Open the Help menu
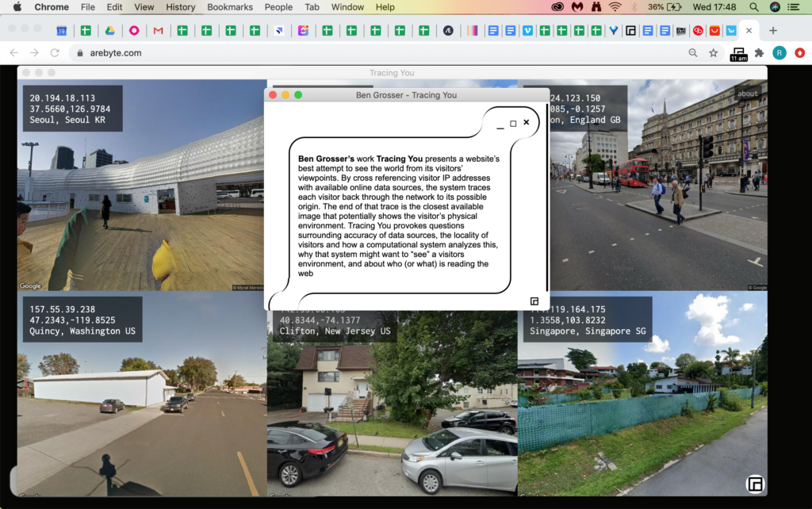Image resolution: width=812 pixels, height=509 pixels. coord(385,7)
